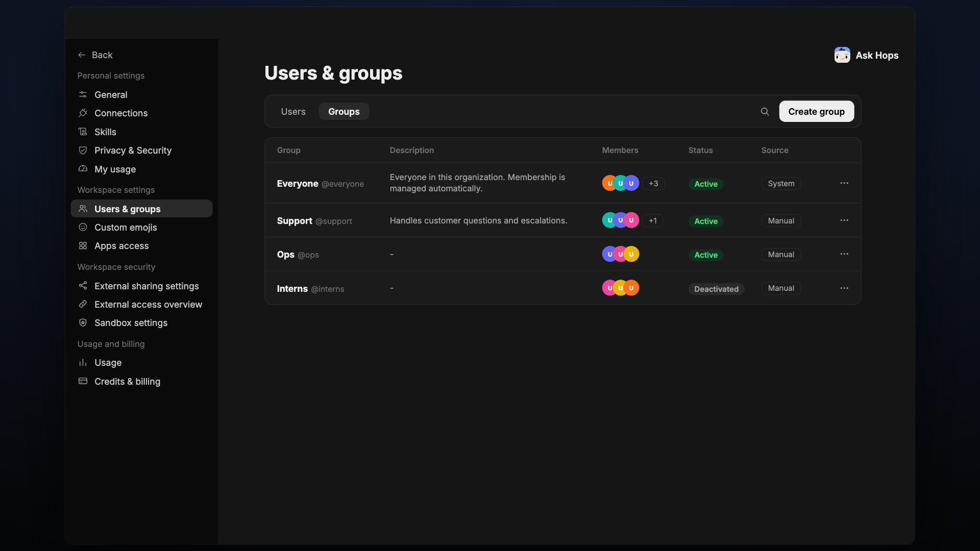
Task: Click the Active status badge for Ops
Action: tap(706, 255)
